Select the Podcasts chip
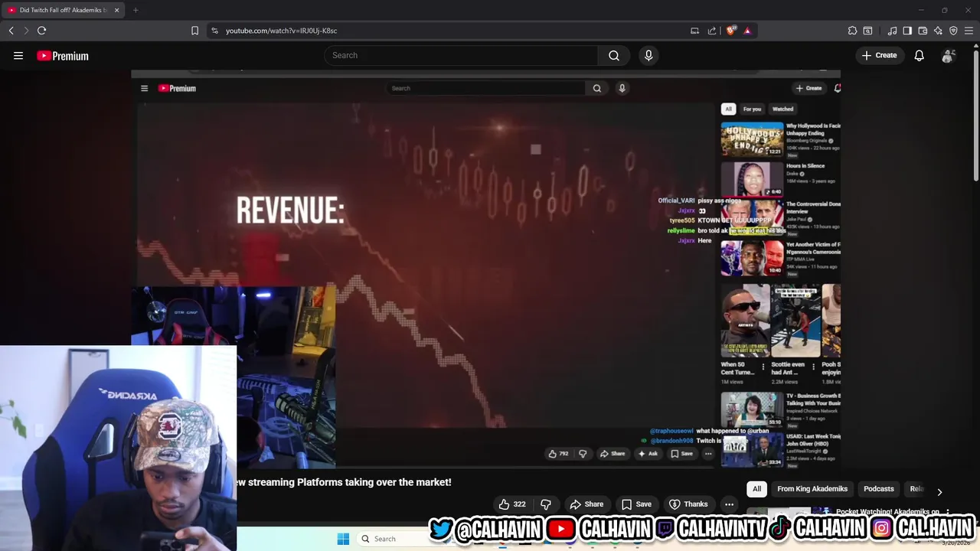The height and width of the screenshot is (551, 980). click(x=878, y=489)
